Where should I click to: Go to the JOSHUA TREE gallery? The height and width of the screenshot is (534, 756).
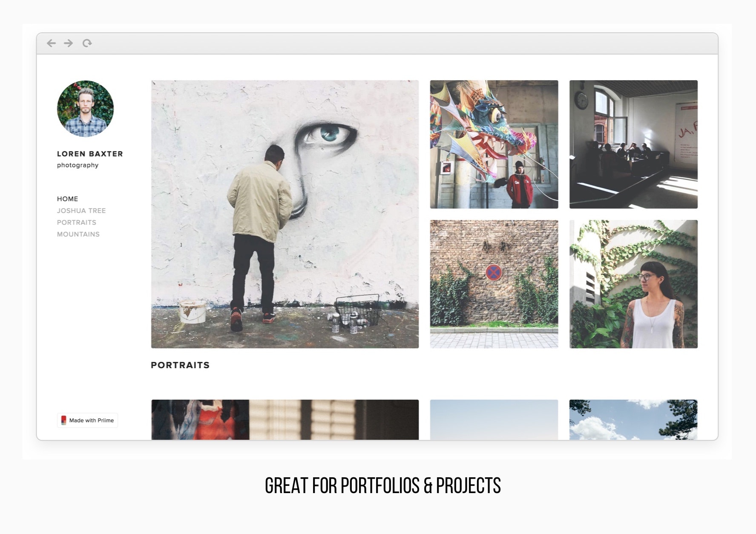[x=81, y=211]
